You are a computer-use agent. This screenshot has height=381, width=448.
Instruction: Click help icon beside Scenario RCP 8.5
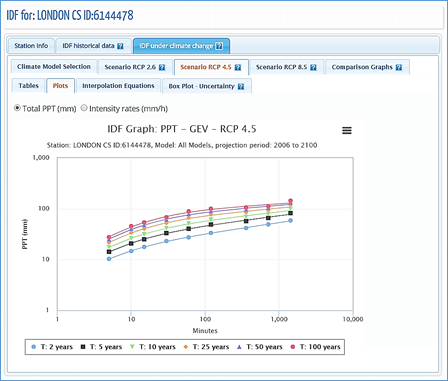pos(313,67)
